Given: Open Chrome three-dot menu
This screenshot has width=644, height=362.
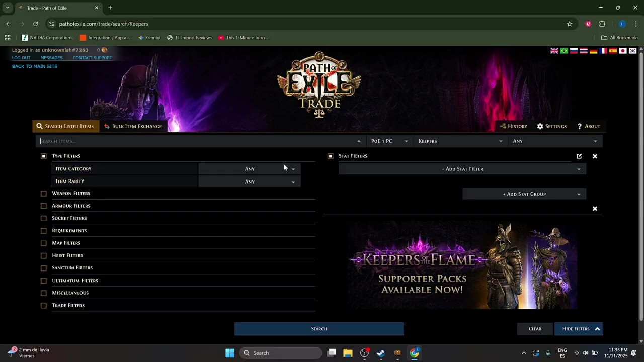Looking at the screenshot, I should (x=636, y=24).
